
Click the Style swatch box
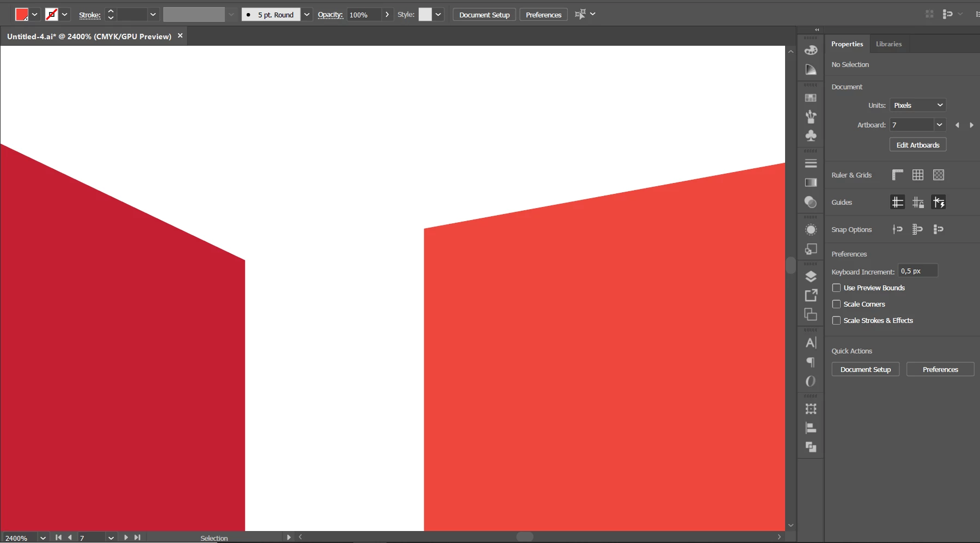pos(425,15)
